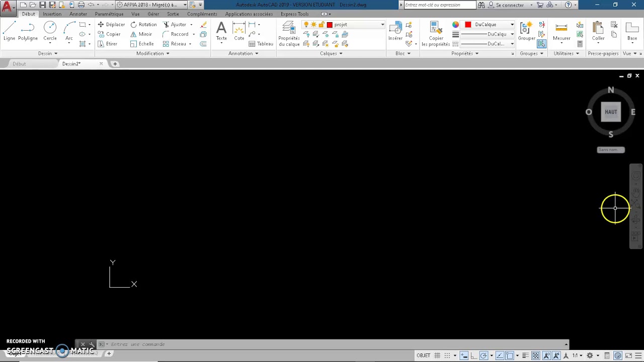The width and height of the screenshot is (644, 362).
Task: Toggle object snap tracking in status bar
Action: pos(500,355)
